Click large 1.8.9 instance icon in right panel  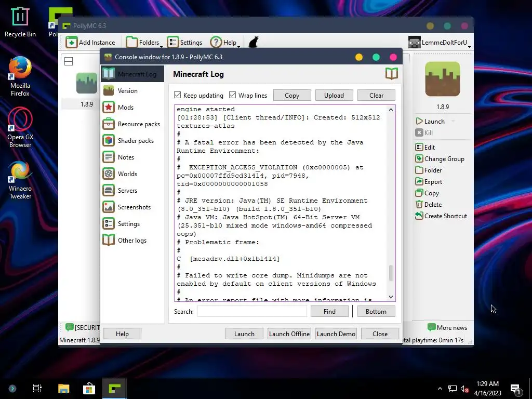[443, 79]
